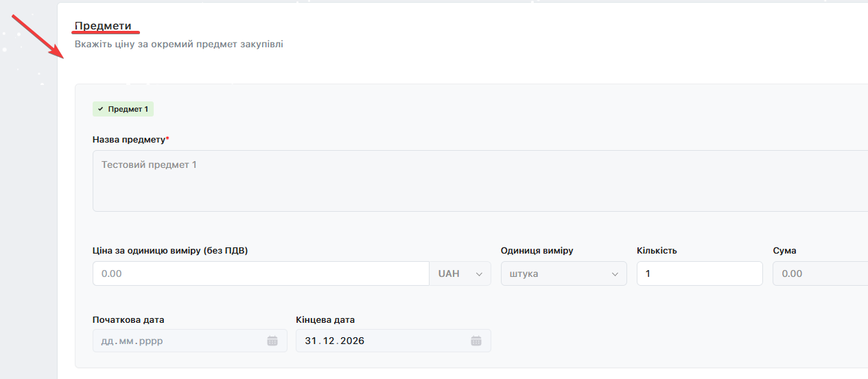Focus the price per unit input
Screen dimensions: 868x379
coord(261,273)
